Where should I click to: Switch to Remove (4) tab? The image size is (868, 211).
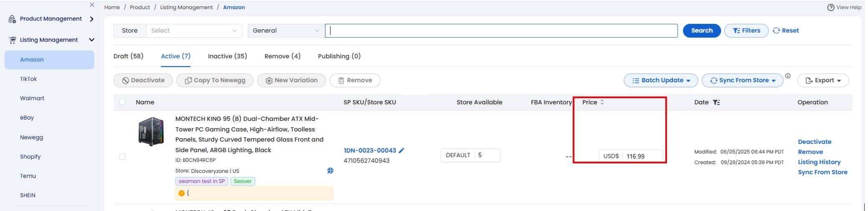[282, 56]
